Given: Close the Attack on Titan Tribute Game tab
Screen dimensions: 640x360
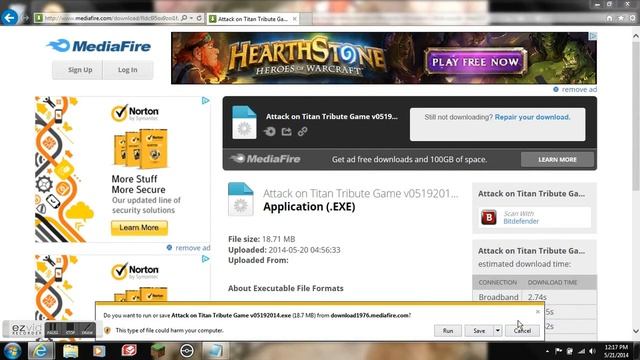Looking at the screenshot, I should pyautogui.click(x=295, y=19).
